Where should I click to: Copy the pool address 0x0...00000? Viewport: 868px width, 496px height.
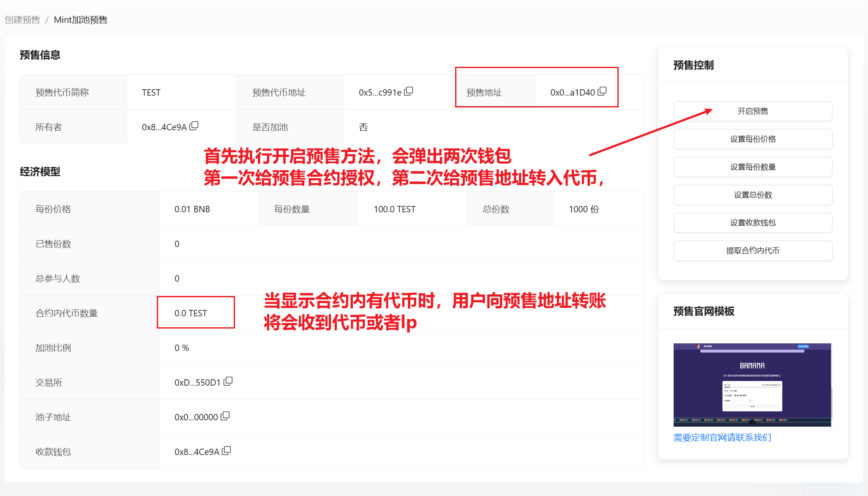225,416
